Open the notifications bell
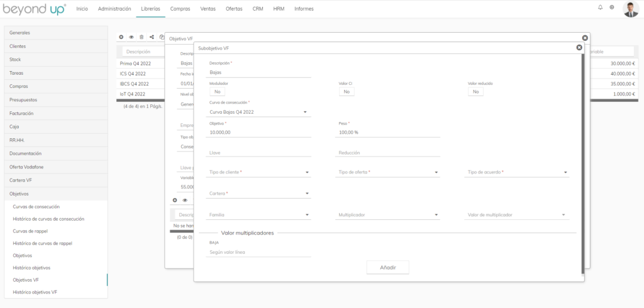The width and height of the screenshot is (644, 308). tap(600, 8)
